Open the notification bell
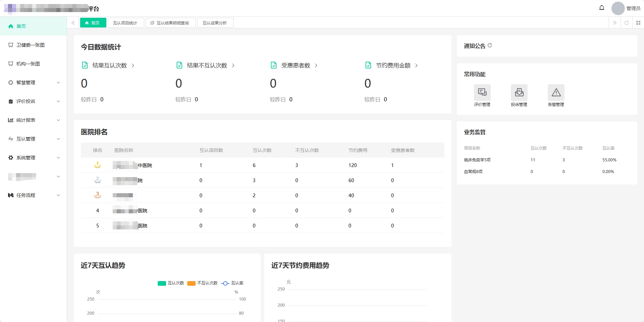Viewport: 644px width, 322px height. point(602,8)
